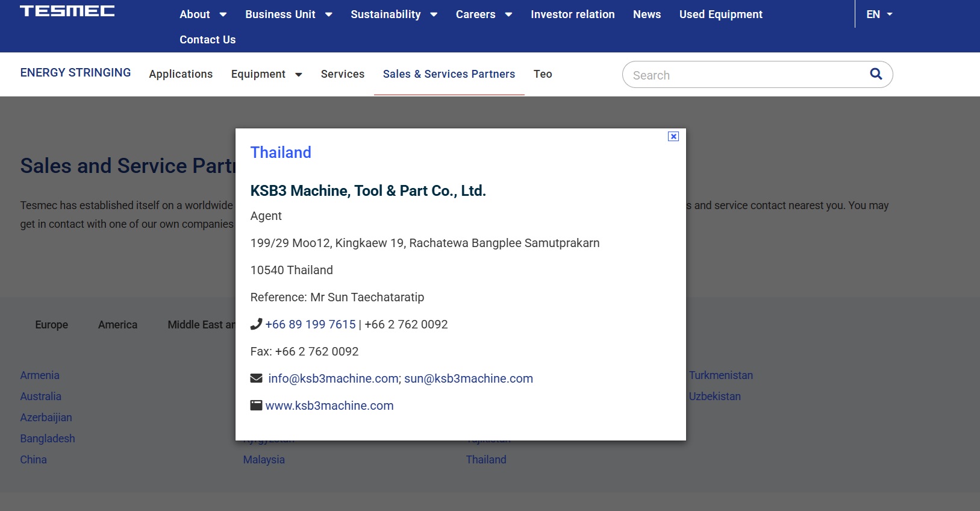980x511 pixels.
Task: Select the America region tab
Action: coord(118,325)
